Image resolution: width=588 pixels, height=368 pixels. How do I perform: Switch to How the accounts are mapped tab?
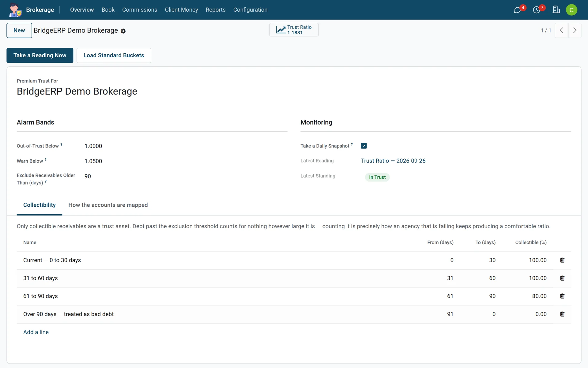click(108, 205)
